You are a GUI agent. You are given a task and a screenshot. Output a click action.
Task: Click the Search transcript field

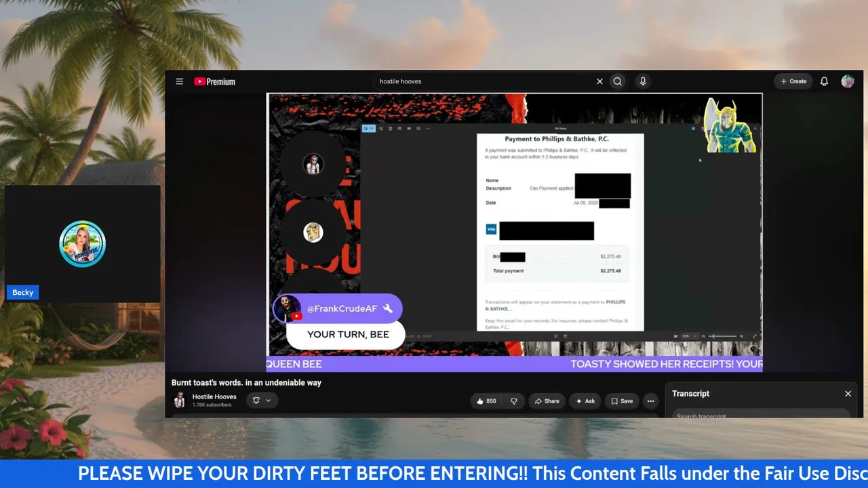coord(761,415)
